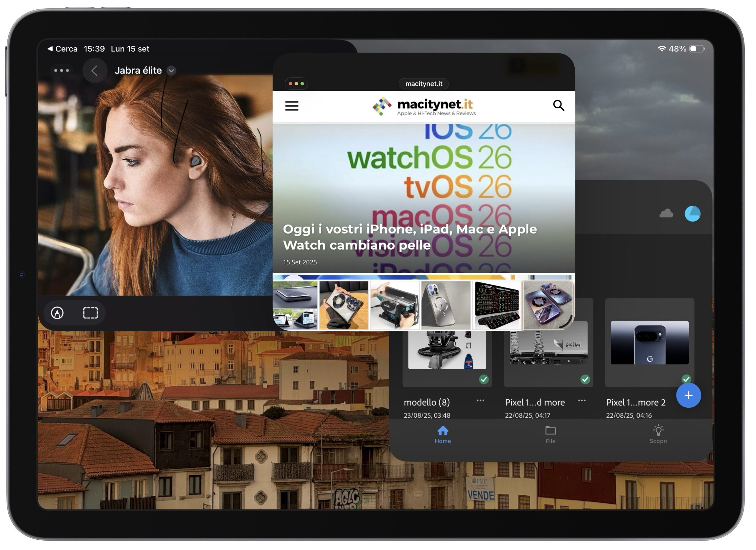
Task: Toggle the green check on Pixel 1...d more
Action: [586, 380]
